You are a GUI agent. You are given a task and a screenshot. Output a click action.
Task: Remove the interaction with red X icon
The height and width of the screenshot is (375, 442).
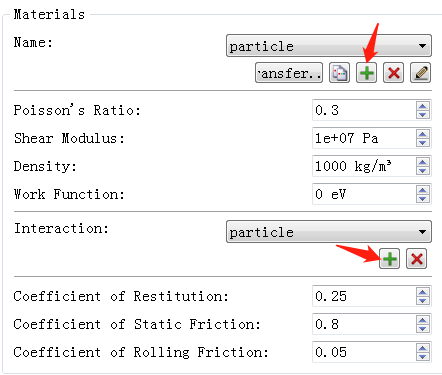[x=416, y=259]
